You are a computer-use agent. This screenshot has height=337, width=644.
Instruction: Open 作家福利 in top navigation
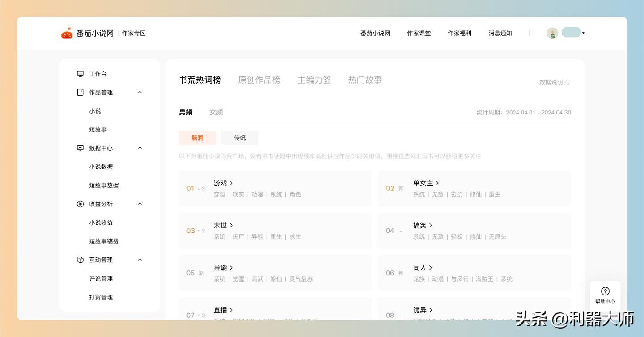coord(459,33)
